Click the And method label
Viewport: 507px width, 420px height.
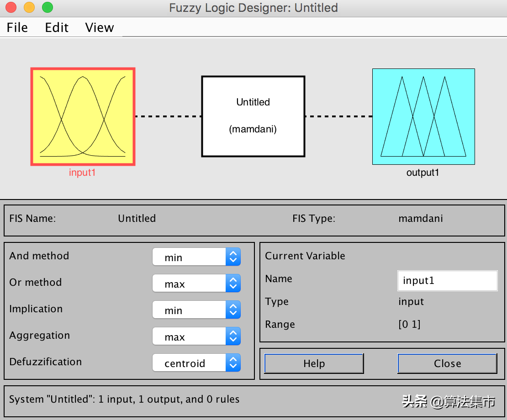click(x=39, y=256)
